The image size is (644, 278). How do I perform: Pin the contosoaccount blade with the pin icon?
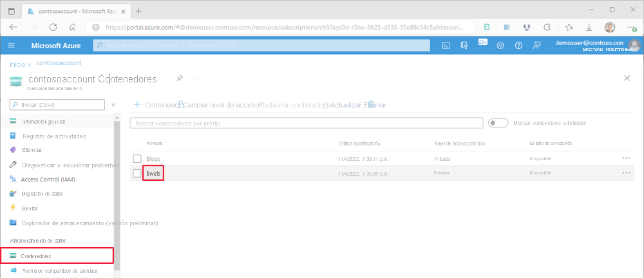click(180, 78)
